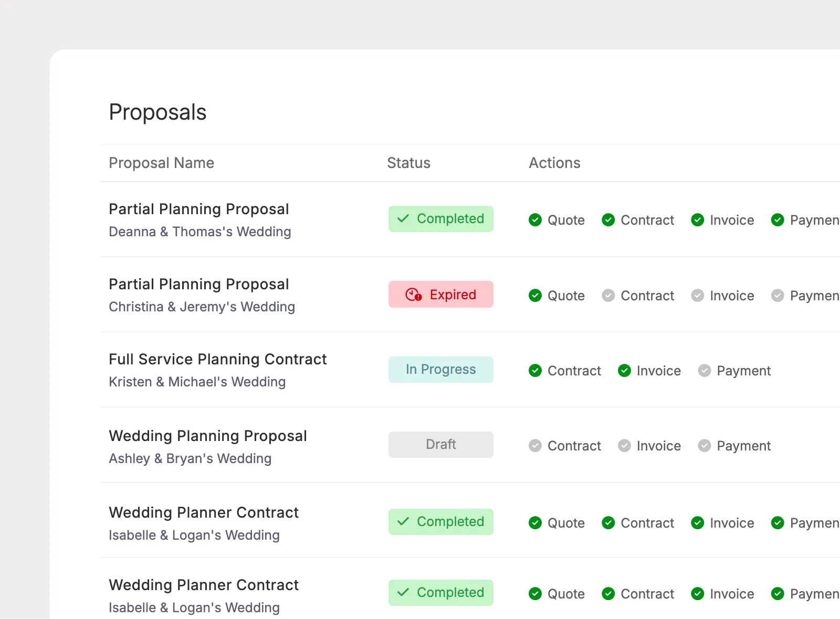Screen dimensions: 840x619
Task: Select Contract text in Deanna & Thomas's row
Action: pyautogui.click(x=647, y=220)
